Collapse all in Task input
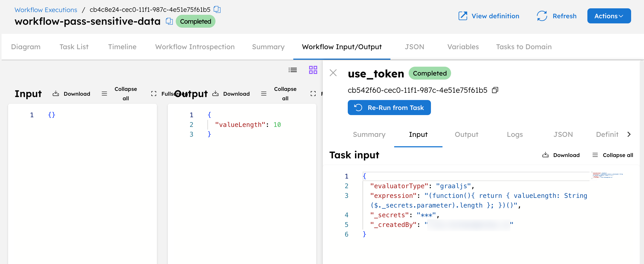Viewport: 644px width, 264px height. click(613, 155)
